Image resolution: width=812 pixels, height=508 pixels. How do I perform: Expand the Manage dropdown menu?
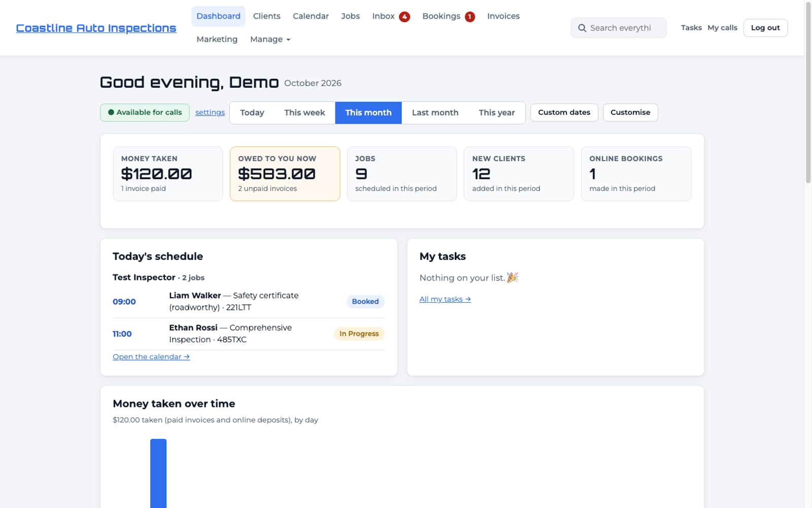tap(270, 39)
